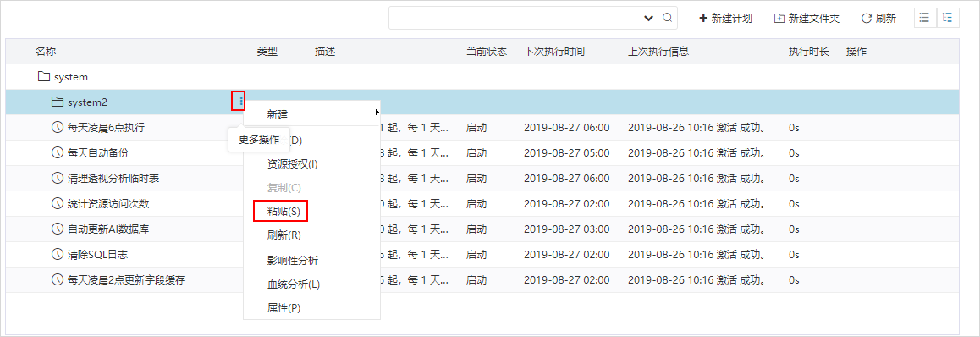Click clock icon of 统计资源访问次数
980x337 pixels.
point(57,203)
